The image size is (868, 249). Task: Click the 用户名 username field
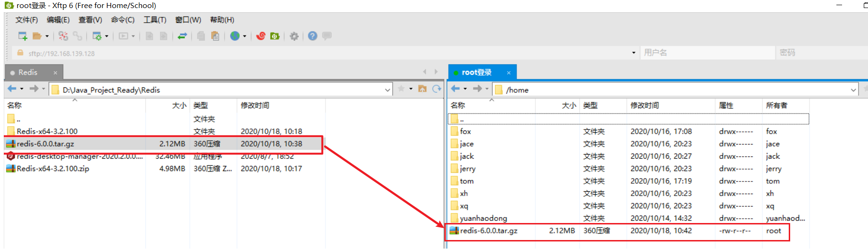(708, 52)
